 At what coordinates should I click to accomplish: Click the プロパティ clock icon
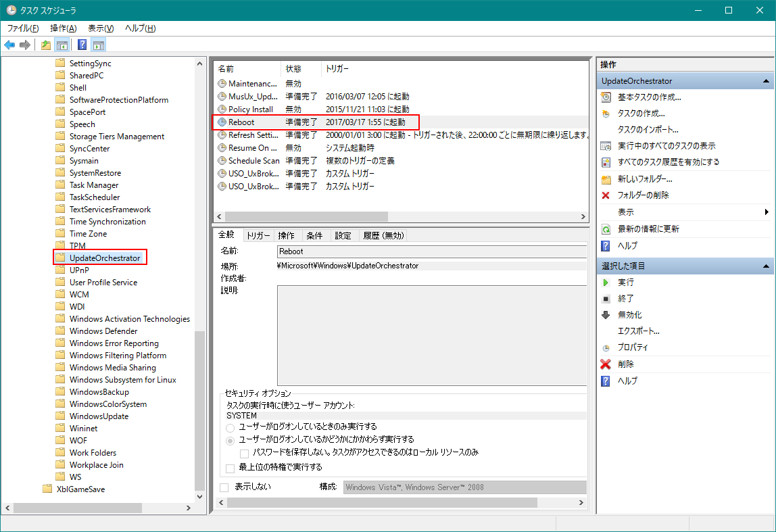(x=606, y=348)
